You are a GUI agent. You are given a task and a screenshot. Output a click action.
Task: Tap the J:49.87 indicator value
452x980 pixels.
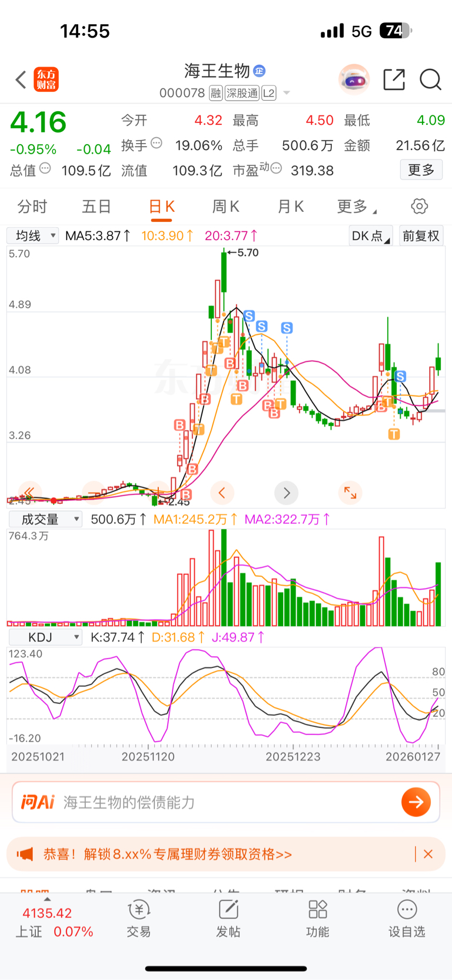click(238, 637)
